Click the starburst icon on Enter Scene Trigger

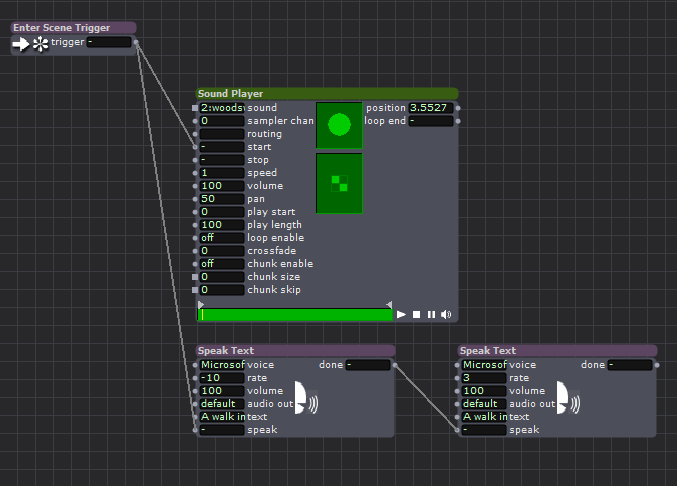tap(40, 43)
